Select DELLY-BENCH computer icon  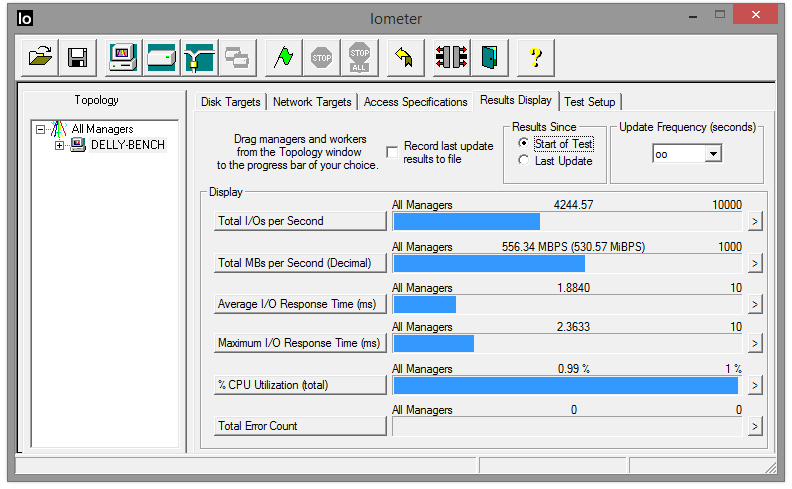pos(78,145)
